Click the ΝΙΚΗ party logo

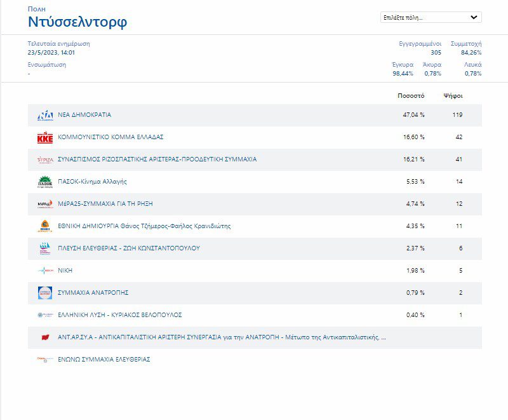[x=45, y=271]
